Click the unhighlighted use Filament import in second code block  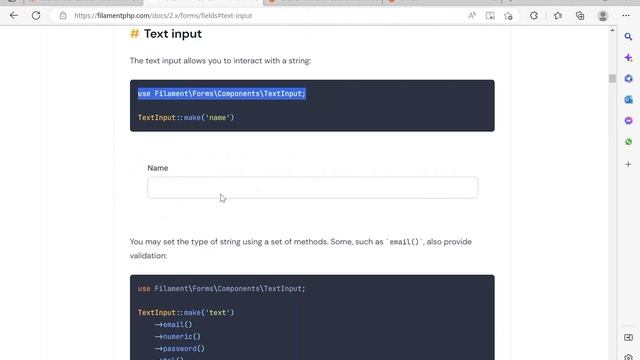[x=222, y=289]
